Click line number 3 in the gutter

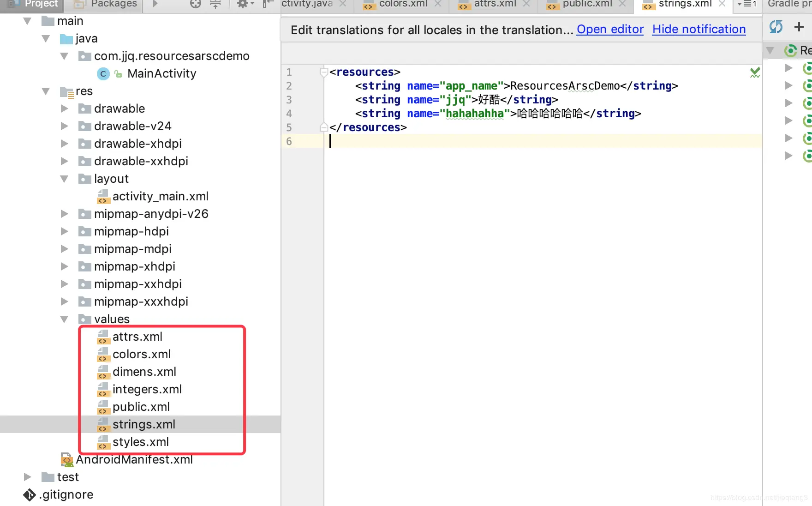click(289, 100)
